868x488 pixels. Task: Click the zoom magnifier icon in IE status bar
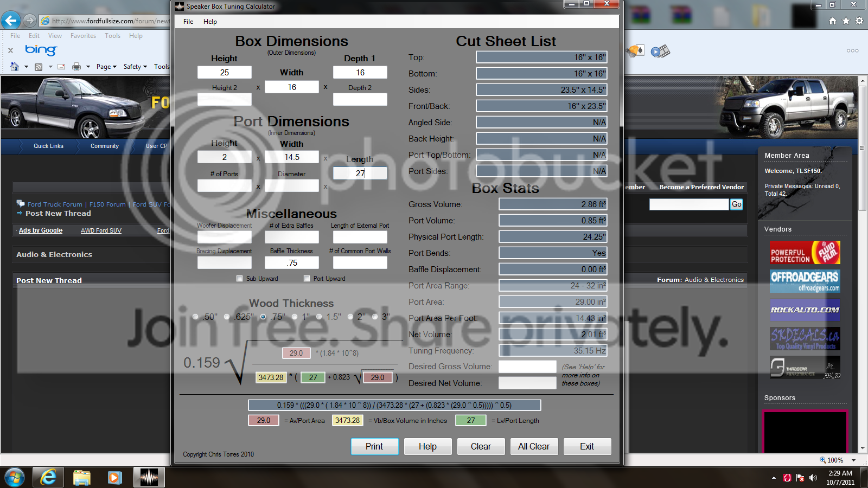tap(822, 460)
